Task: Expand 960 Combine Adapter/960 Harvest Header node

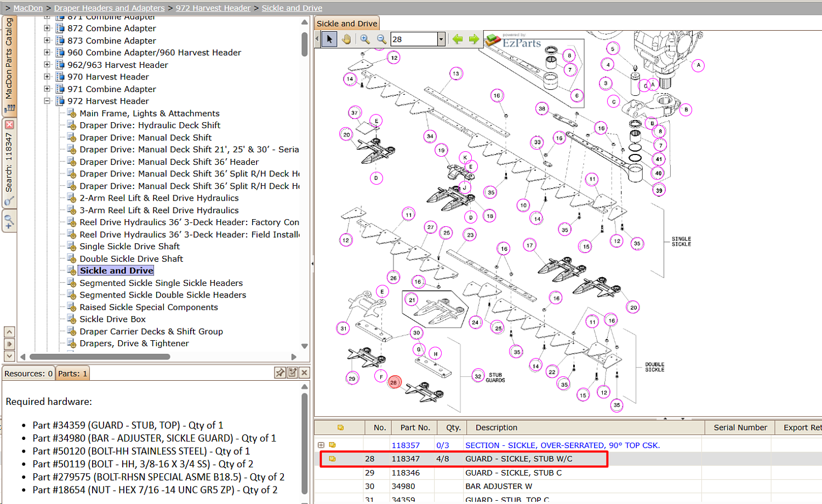Action: pyautogui.click(x=47, y=53)
